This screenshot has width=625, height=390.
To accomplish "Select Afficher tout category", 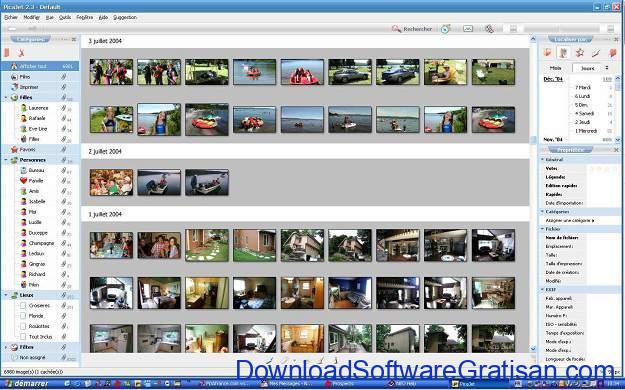I will point(40,66).
